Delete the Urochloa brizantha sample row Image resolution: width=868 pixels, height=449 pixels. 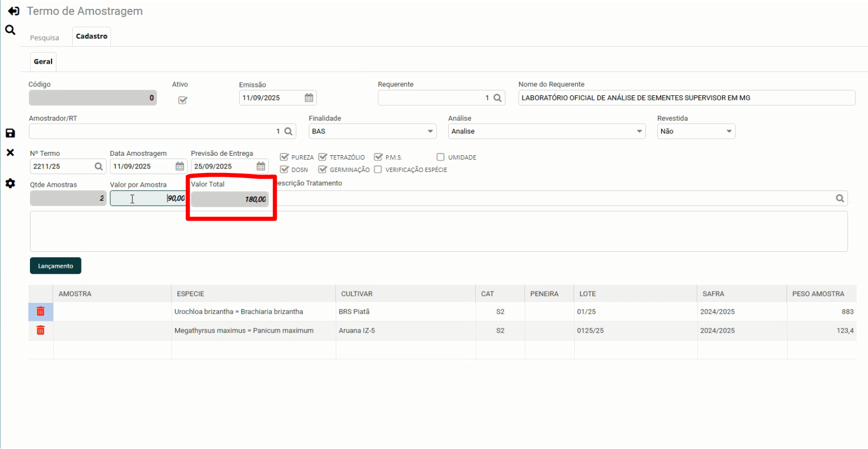pos(40,312)
